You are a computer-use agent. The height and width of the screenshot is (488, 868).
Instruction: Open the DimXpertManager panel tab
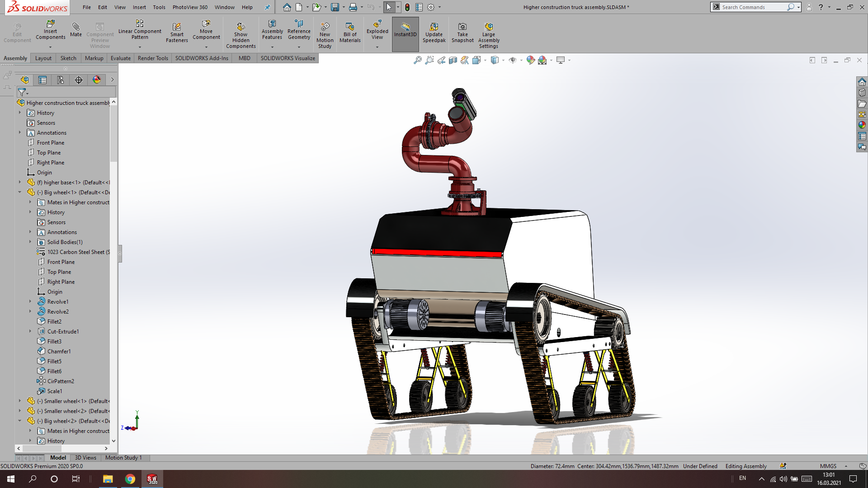pyautogui.click(x=79, y=80)
